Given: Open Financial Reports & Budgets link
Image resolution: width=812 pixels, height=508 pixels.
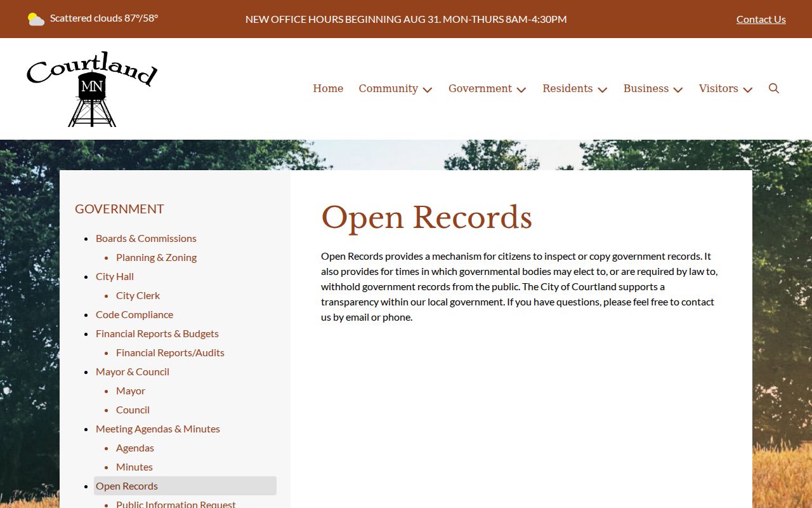Looking at the screenshot, I should (x=157, y=333).
